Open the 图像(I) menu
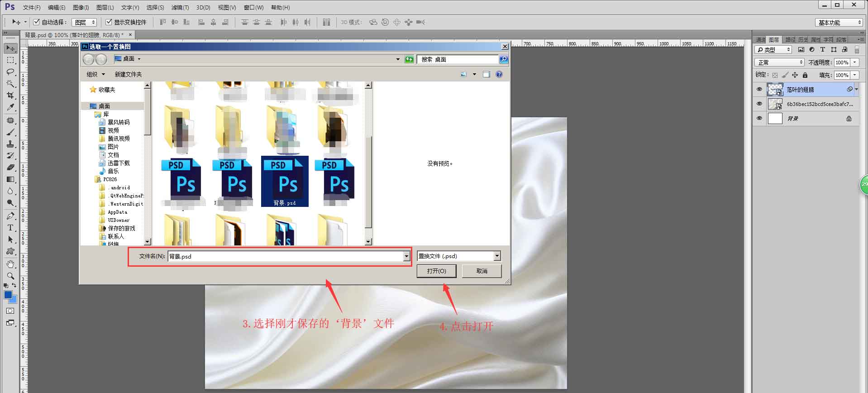 pyautogui.click(x=81, y=8)
